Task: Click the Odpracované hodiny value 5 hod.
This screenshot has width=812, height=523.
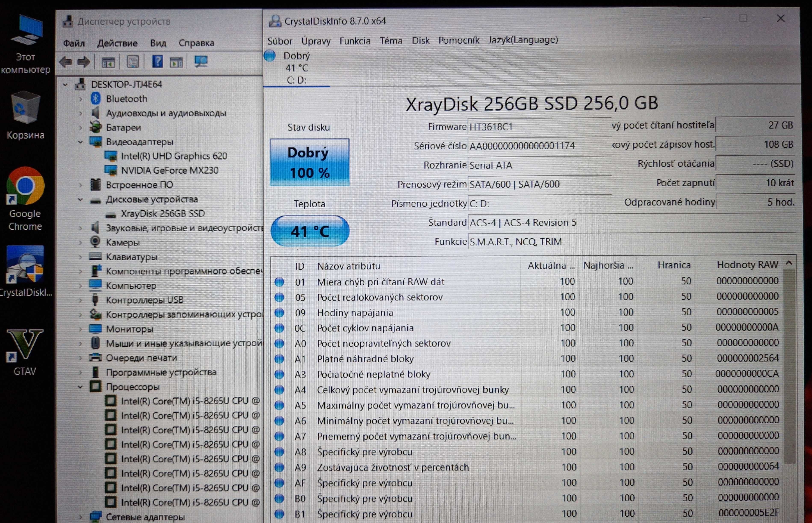Action: click(x=755, y=202)
